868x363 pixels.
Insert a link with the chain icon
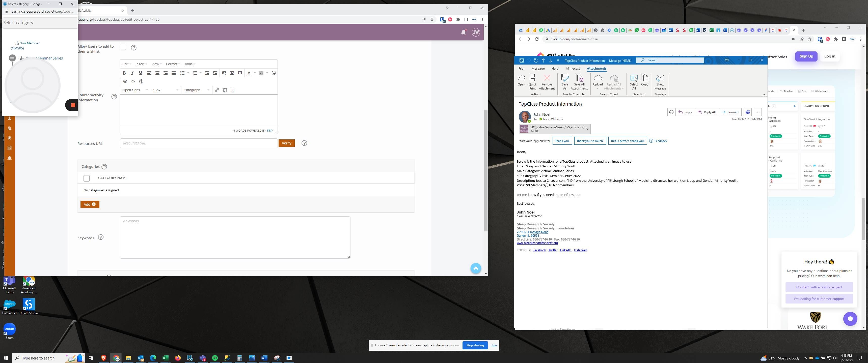point(217,90)
